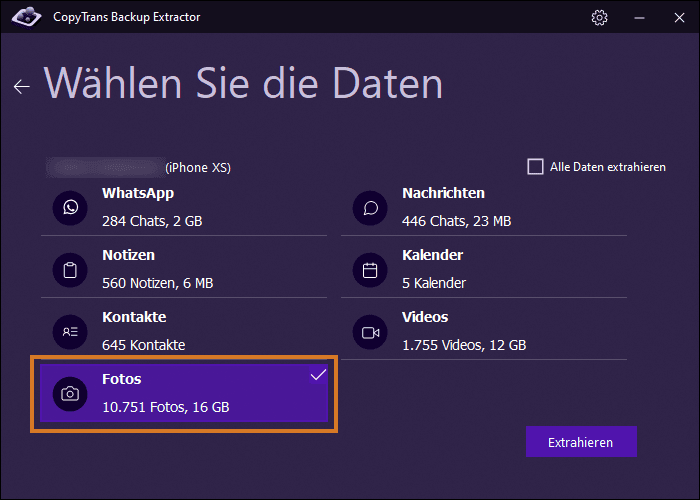The image size is (700, 500).
Task: Click the '(iPhone XS)' device label
Action: pyautogui.click(x=198, y=167)
